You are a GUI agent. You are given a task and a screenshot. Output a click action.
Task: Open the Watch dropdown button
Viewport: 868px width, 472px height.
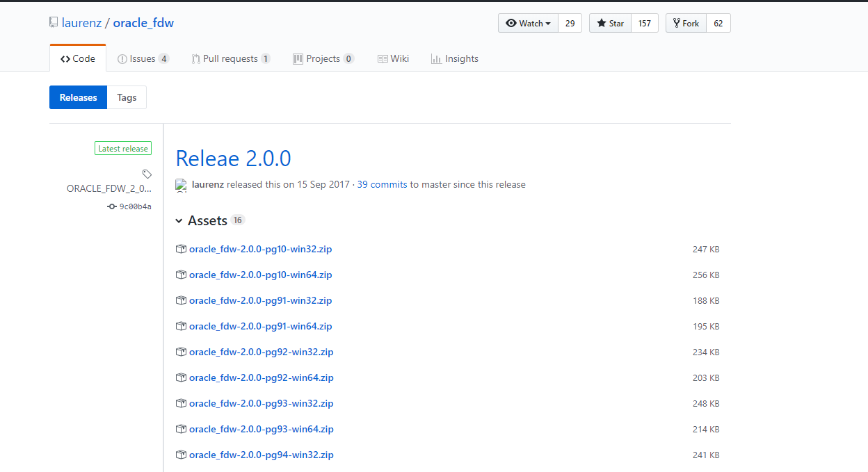[x=528, y=23]
